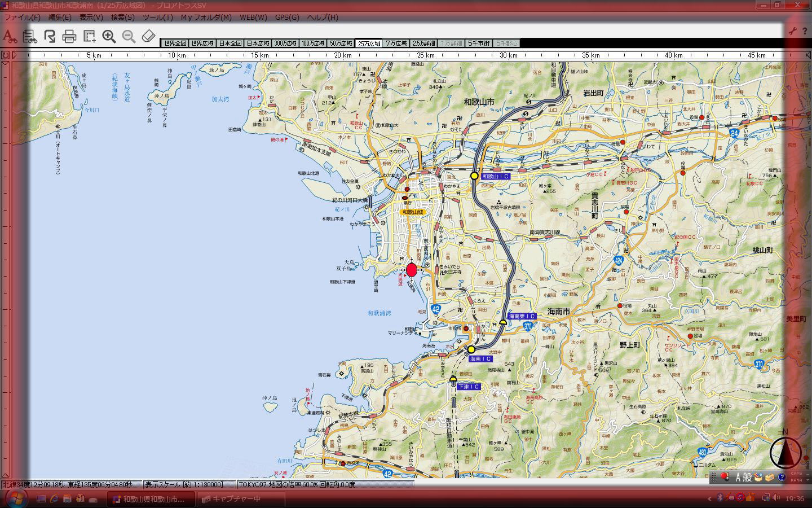Screen dimensions: 812x508
Task: Open the GPS(G) menu
Action: [287, 17]
